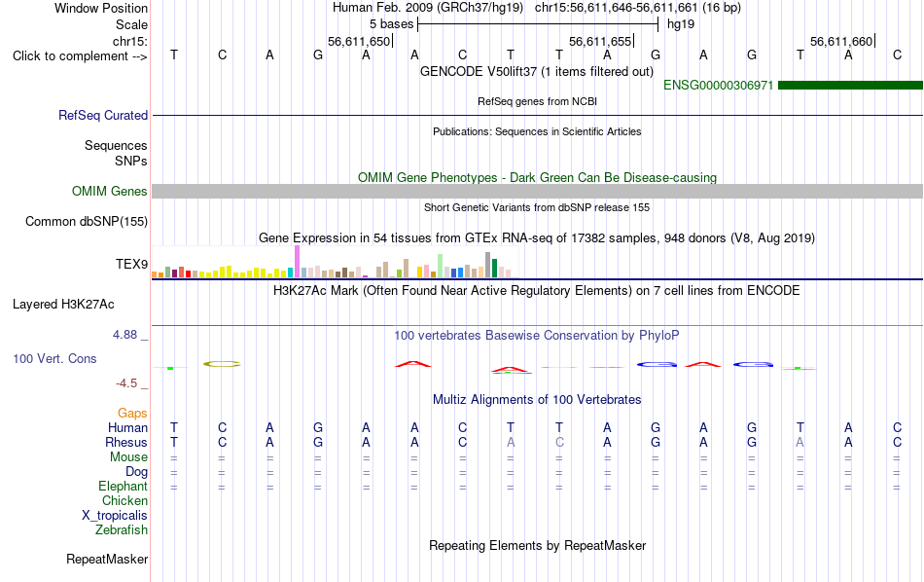Open the 100 Vert. Cons track label
924x582 pixels.
coord(54,358)
